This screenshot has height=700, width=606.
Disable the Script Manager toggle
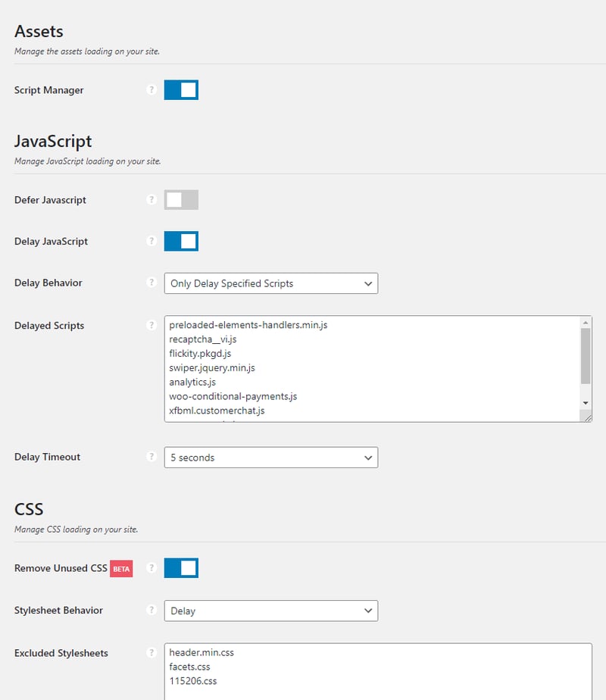click(181, 90)
